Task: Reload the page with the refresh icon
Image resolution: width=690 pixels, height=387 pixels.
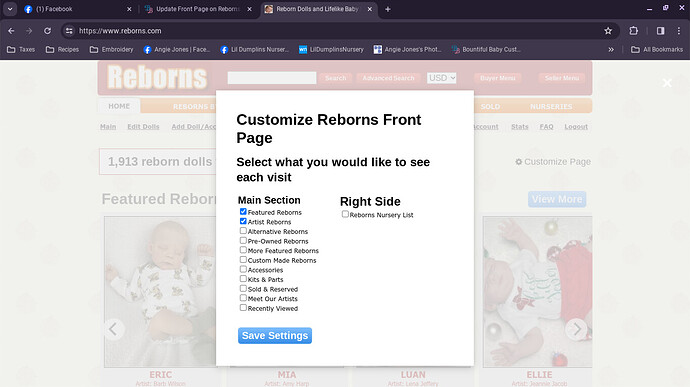Action: coord(48,31)
